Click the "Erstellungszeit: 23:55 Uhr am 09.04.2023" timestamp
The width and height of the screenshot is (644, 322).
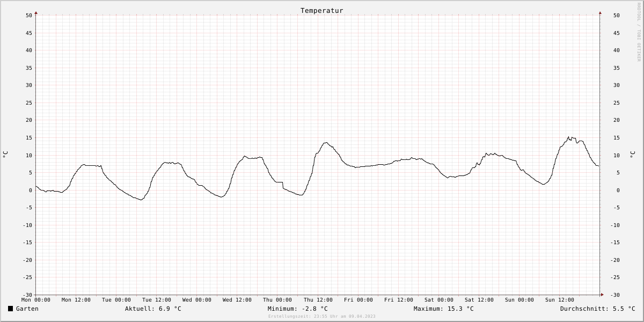322,316
